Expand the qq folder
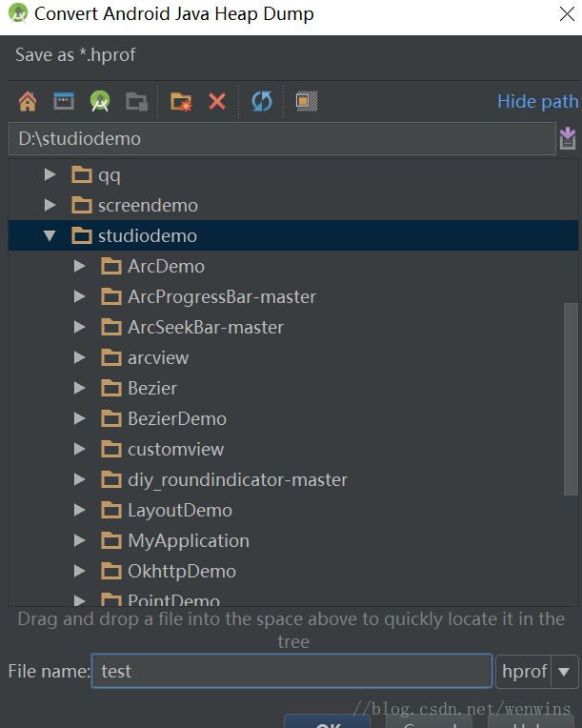 50,174
